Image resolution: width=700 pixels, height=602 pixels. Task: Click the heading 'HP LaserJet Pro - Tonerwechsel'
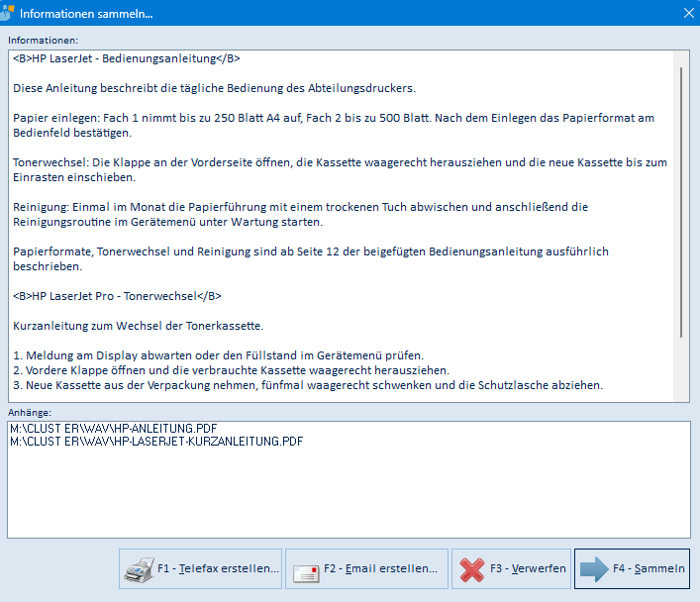pos(117,296)
